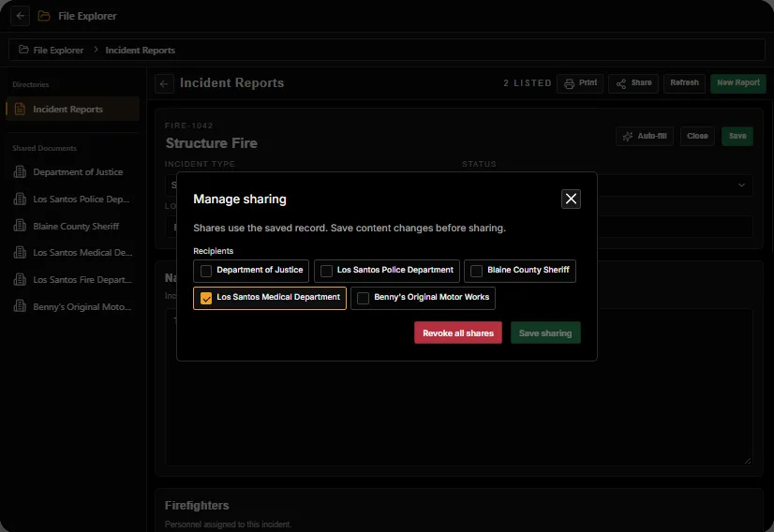Screen dimensions: 774x532
Task: Uncheck Los Santos Medical Department recipient
Action: pyautogui.click(x=206, y=298)
